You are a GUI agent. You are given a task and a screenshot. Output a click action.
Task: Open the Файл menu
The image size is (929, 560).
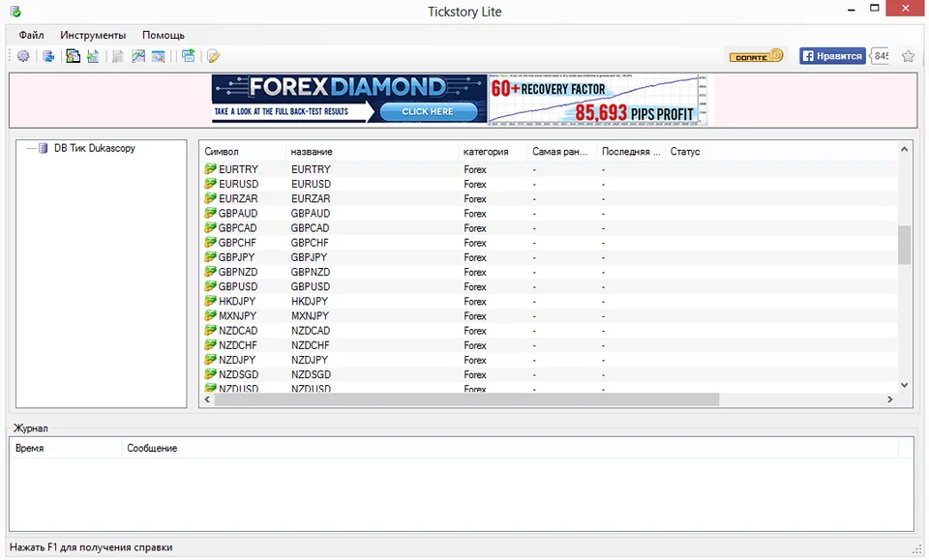(31, 35)
